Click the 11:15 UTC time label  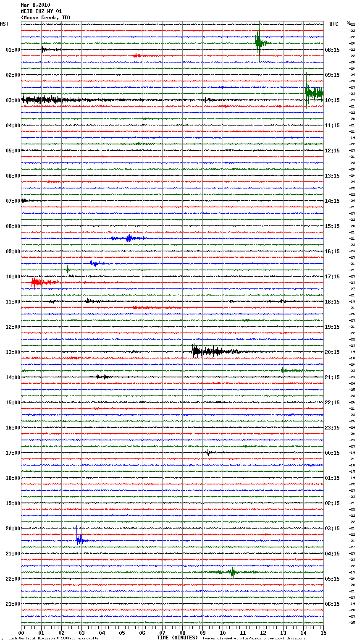(332, 126)
